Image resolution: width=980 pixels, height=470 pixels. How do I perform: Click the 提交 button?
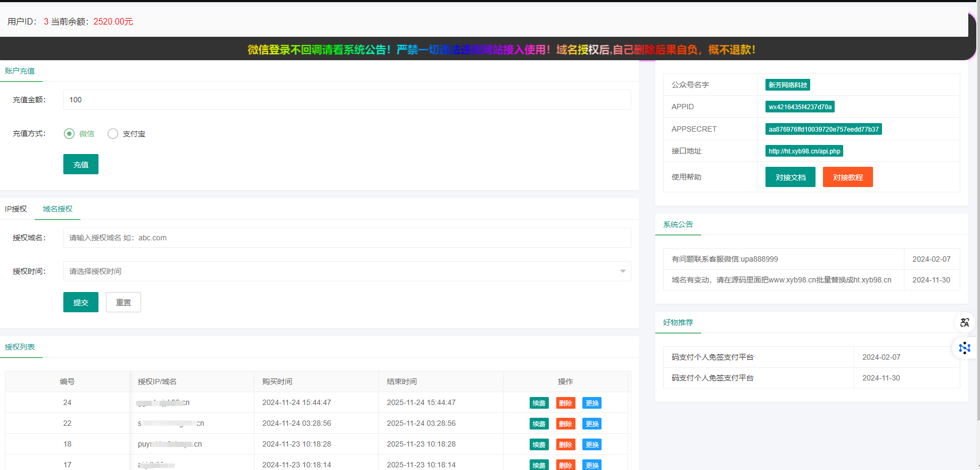click(x=81, y=302)
